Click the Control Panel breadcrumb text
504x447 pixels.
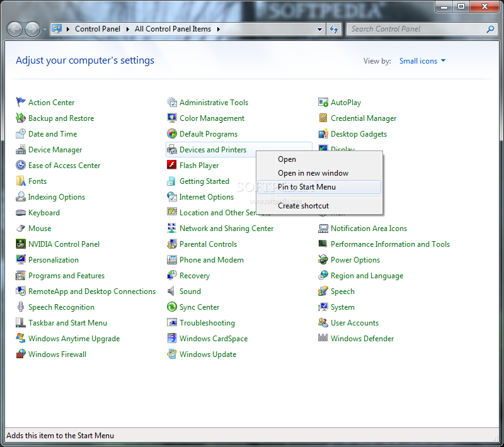pyautogui.click(x=98, y=29)
